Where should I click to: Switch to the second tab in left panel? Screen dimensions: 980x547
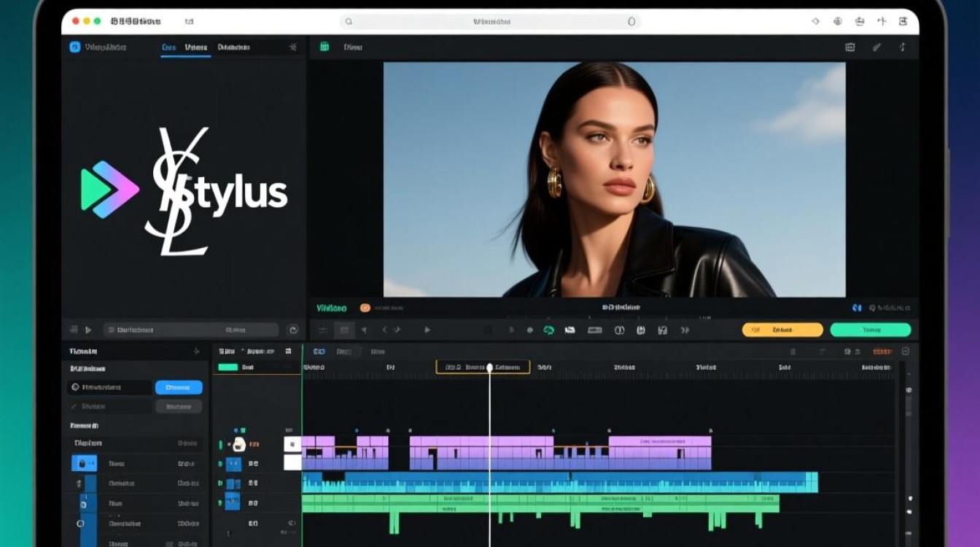196,48
